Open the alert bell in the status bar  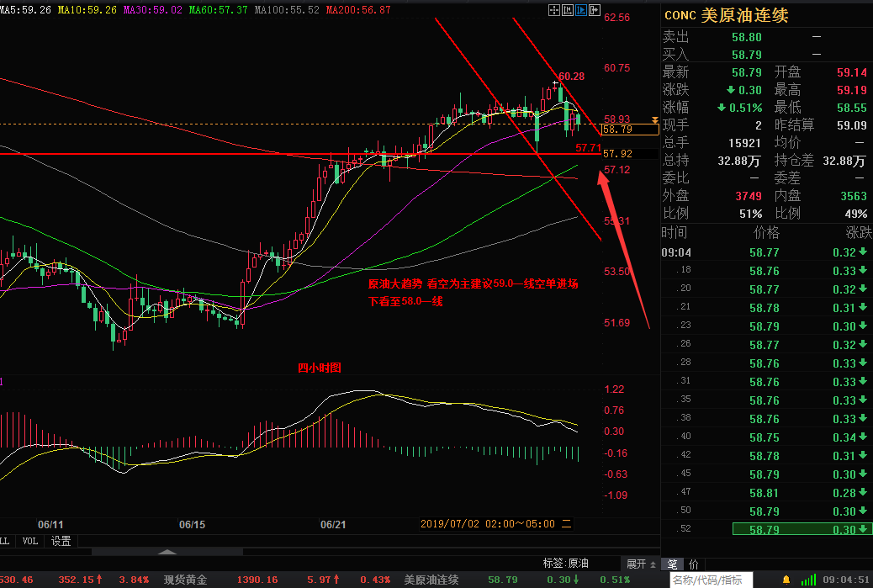coord(786,580)
